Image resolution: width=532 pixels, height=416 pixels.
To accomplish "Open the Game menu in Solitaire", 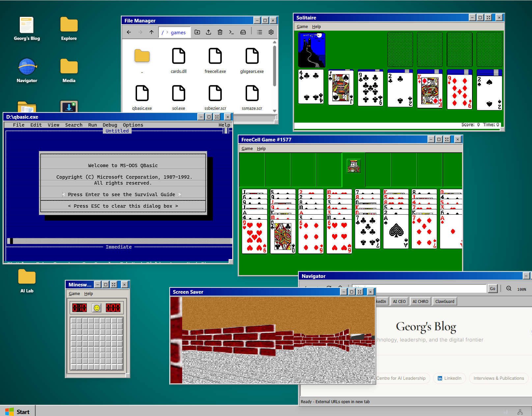I will point(302,27).
